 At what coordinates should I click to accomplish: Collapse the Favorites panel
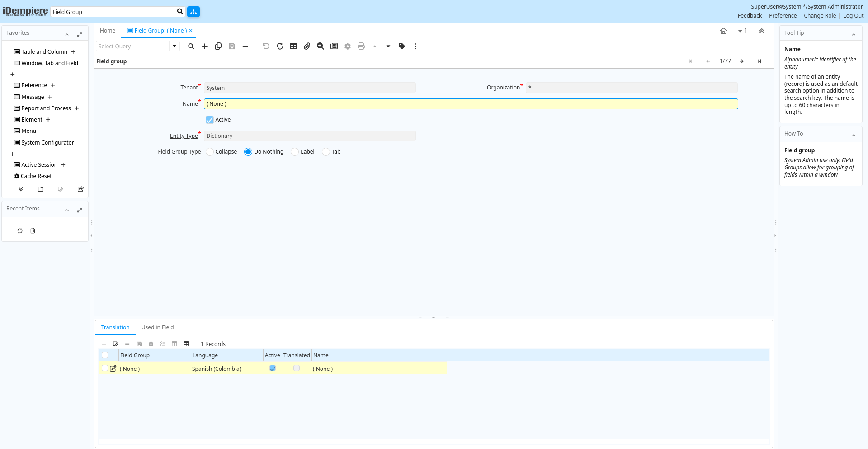pos(67,34)
